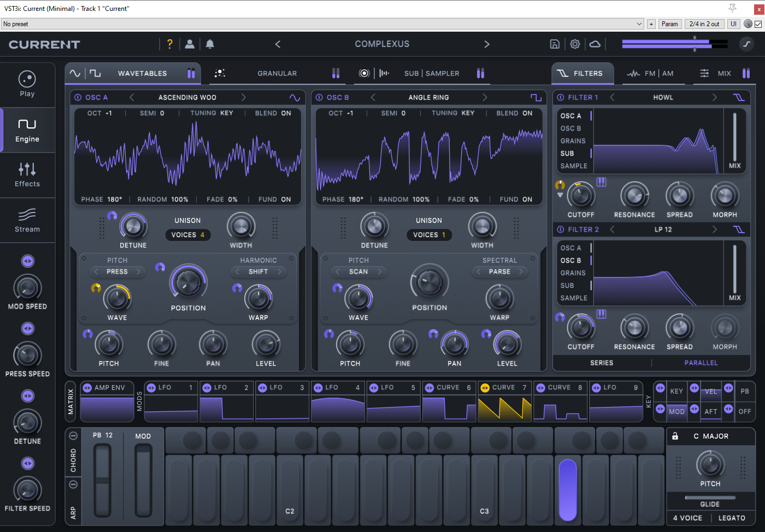Click the help question mark icon
The height and width of the screenshot is (532, 765).
169,44
